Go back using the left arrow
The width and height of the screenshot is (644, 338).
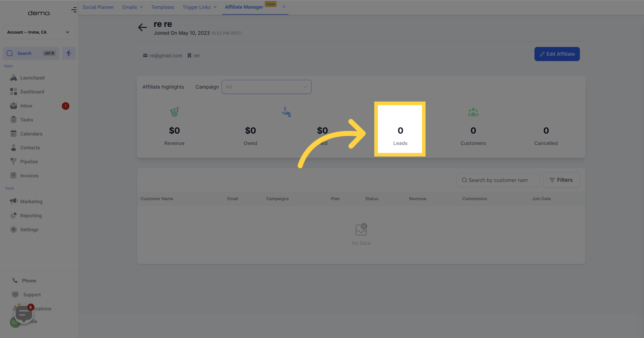click(142, 27)
